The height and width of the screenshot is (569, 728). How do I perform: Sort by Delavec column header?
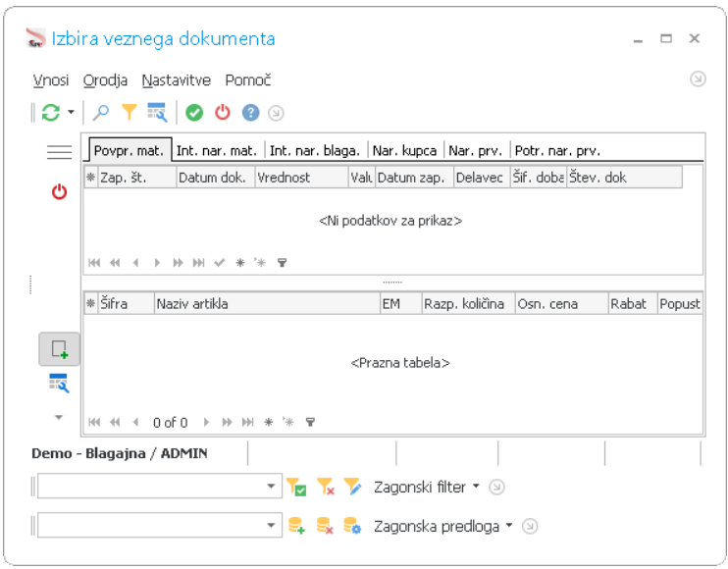[482, 178]
